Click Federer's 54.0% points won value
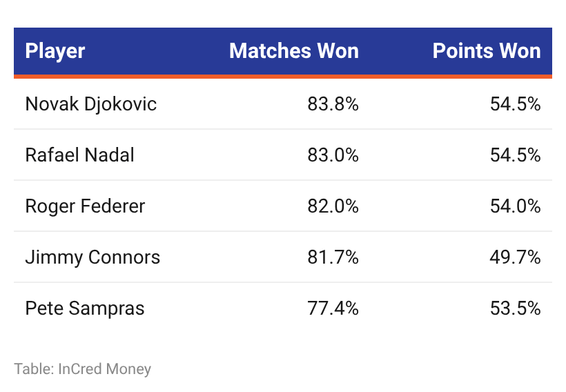The image size is (566, 392). pyautogui.click(x=515, y=206)
